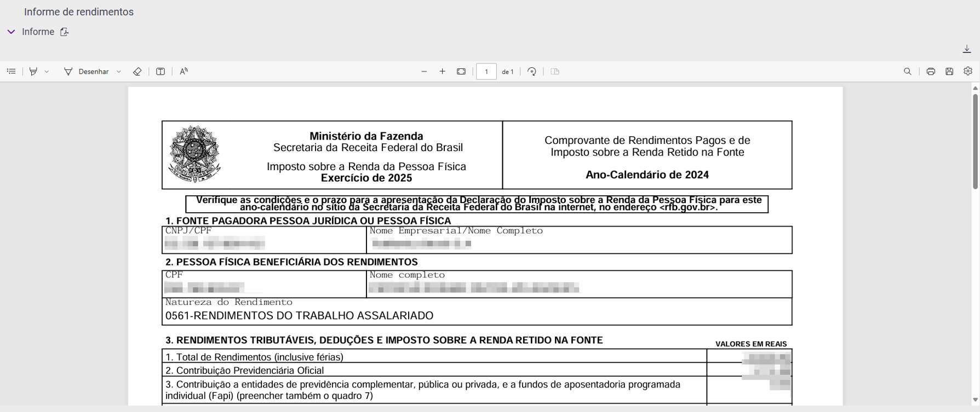Click 'Secretaria da Receita Federal do Brasil' line
Screen dimensions: 980x412
tap(368, 148)
